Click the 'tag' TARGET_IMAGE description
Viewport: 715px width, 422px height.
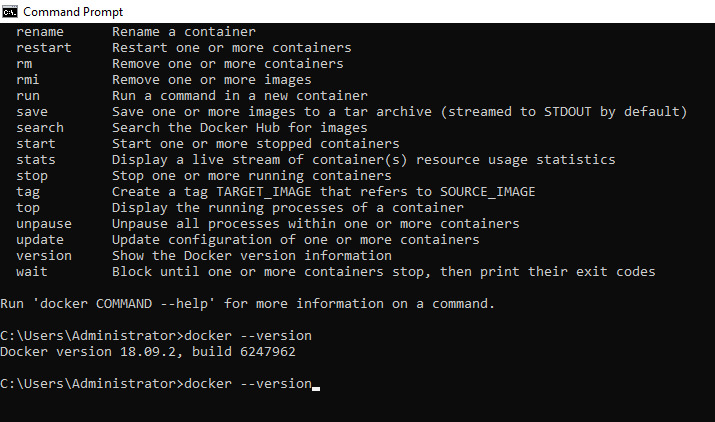click(324, 192)
